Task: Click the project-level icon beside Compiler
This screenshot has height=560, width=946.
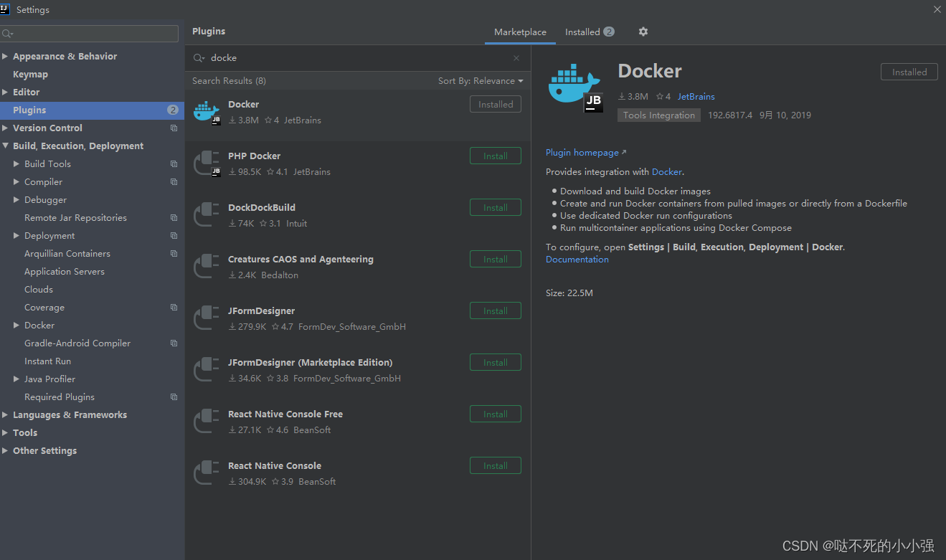Action: (174, 182)
